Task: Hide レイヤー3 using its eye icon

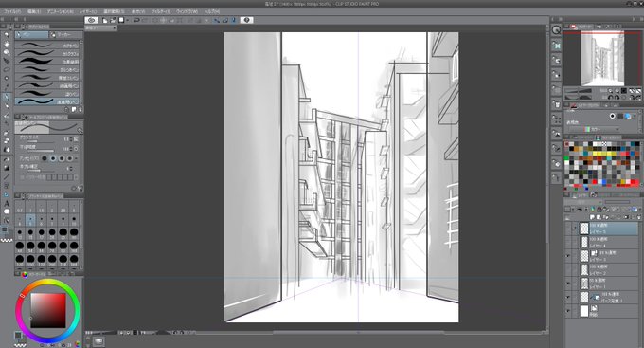Action: (568, 256)
